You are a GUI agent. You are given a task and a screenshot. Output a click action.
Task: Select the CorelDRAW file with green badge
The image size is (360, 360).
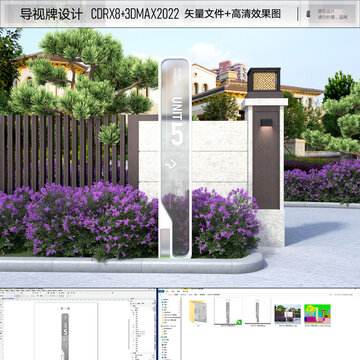tap(228, 311)
